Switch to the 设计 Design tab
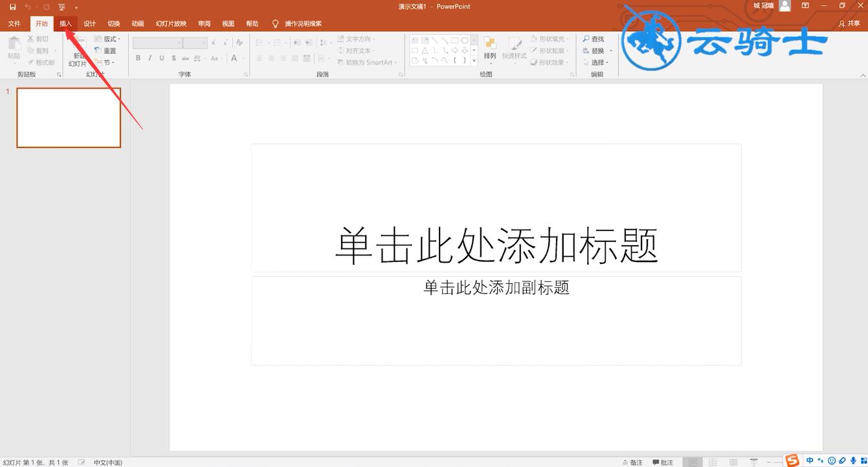This screenshot has height=467, width=868. click(89, 23)
